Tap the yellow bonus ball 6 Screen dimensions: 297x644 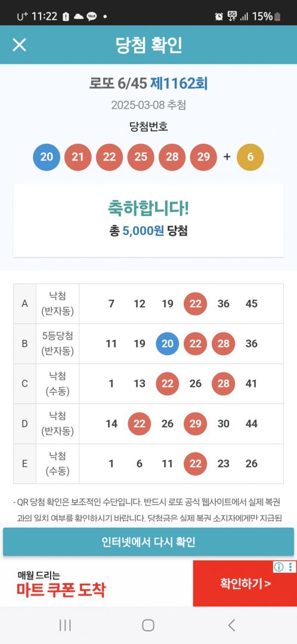click(x=250, y=157)
